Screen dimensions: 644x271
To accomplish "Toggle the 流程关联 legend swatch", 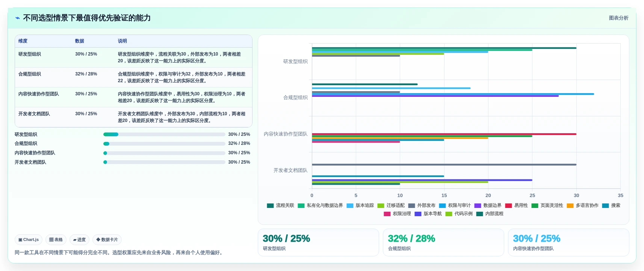I will (271, 206).
